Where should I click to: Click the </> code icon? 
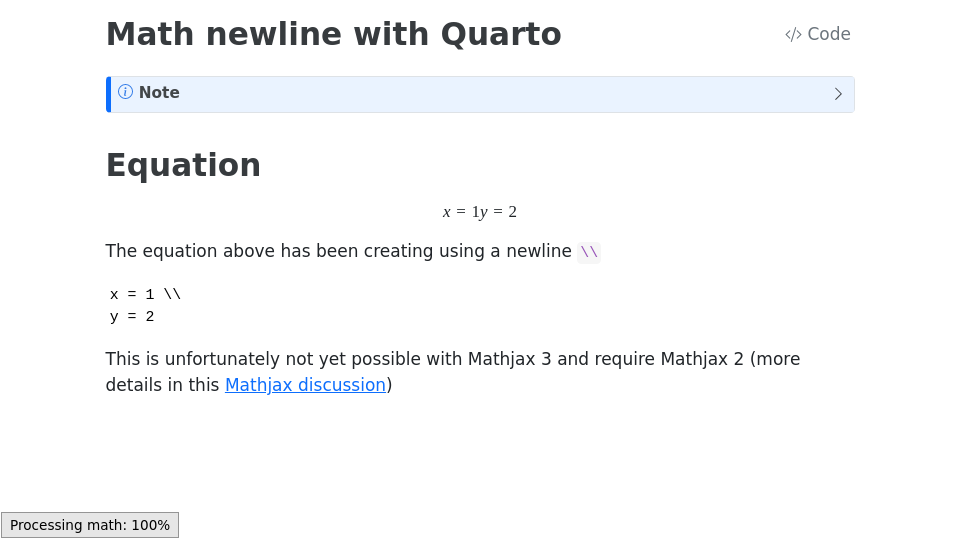[x=793, y=35]
